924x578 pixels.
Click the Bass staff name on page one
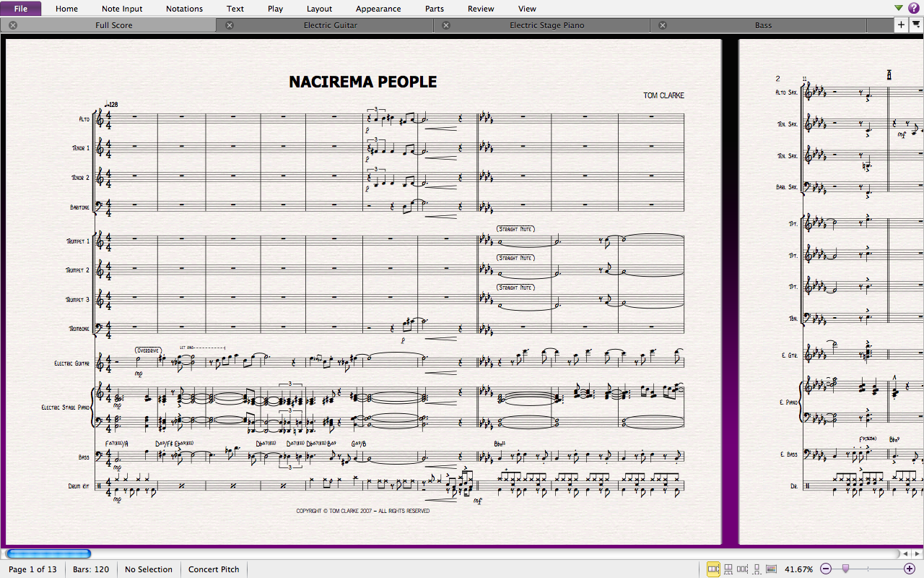[x=84, y=457]
